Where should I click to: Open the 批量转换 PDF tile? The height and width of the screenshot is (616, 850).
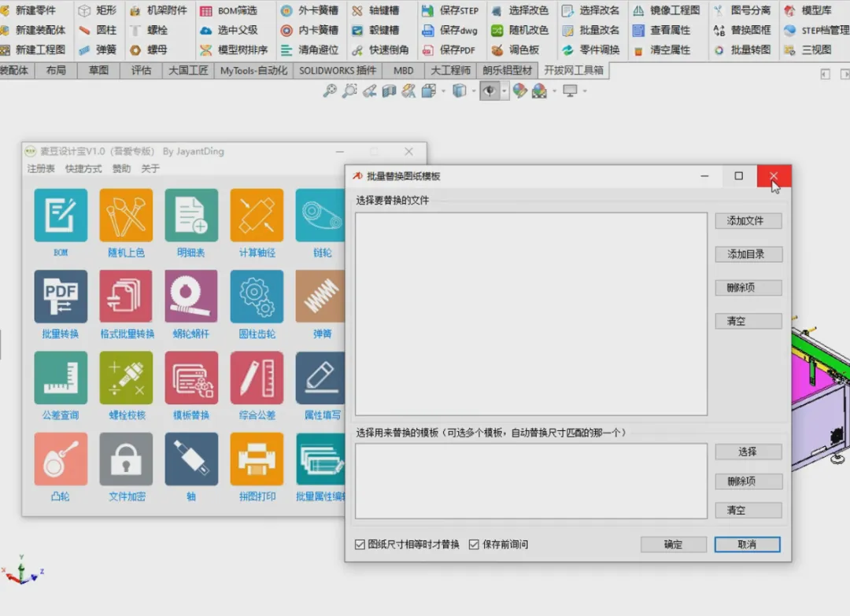pyautogui.click(x=61, y=297)
